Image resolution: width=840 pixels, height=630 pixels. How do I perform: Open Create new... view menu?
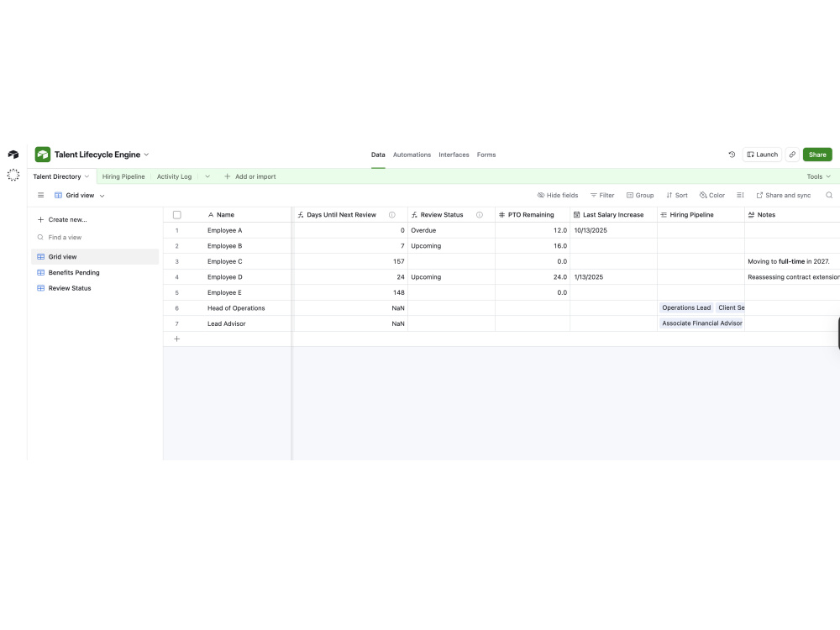tap(62, 219)
